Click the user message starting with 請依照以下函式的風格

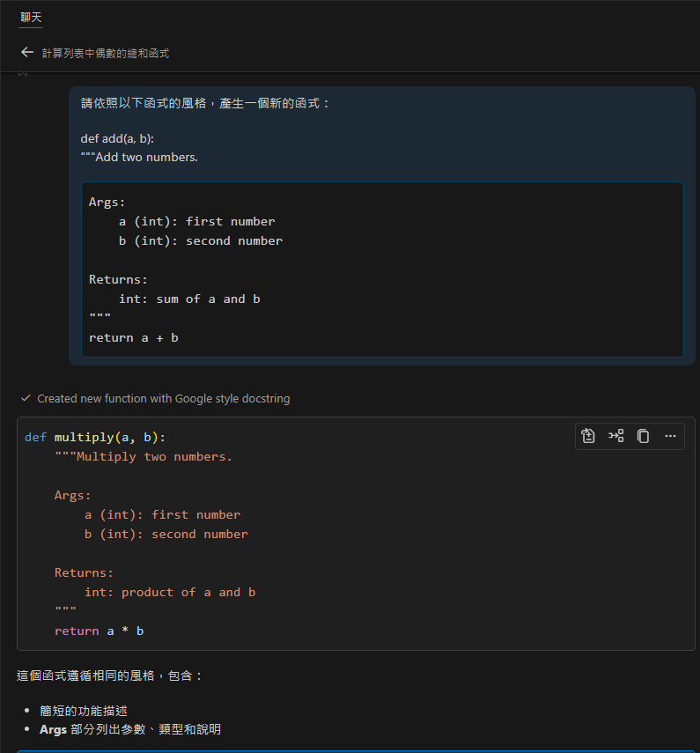click(x=205, y=103)
